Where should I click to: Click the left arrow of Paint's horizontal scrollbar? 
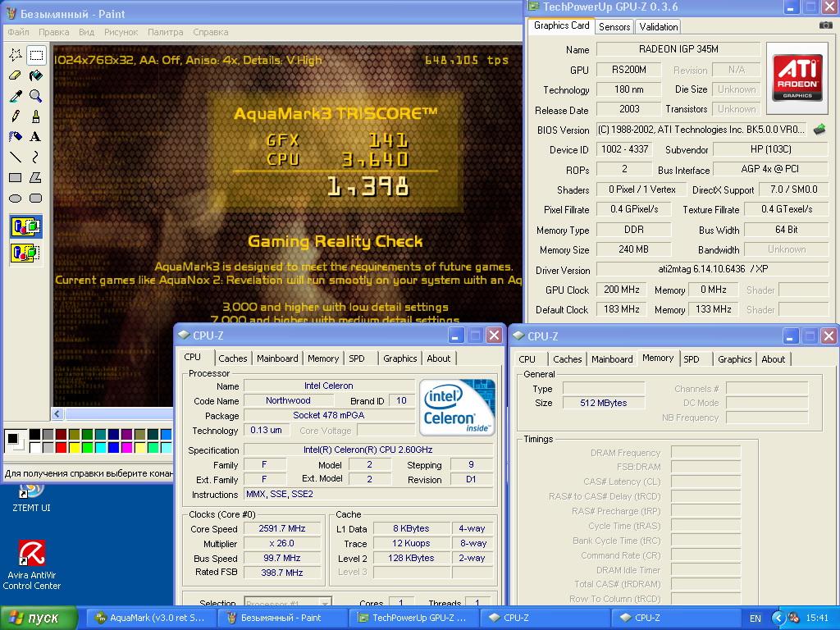click(58, 413)
